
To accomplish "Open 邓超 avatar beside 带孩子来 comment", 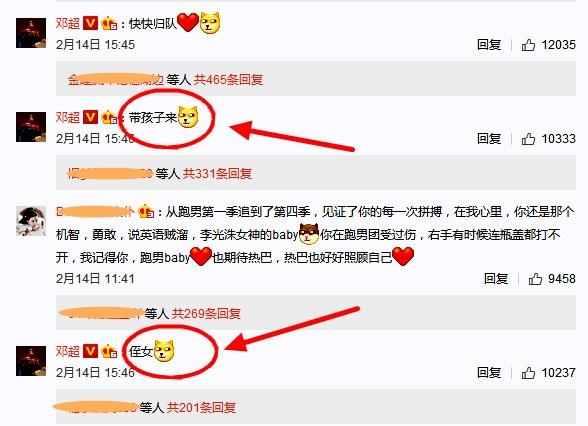I will [31, 127].
